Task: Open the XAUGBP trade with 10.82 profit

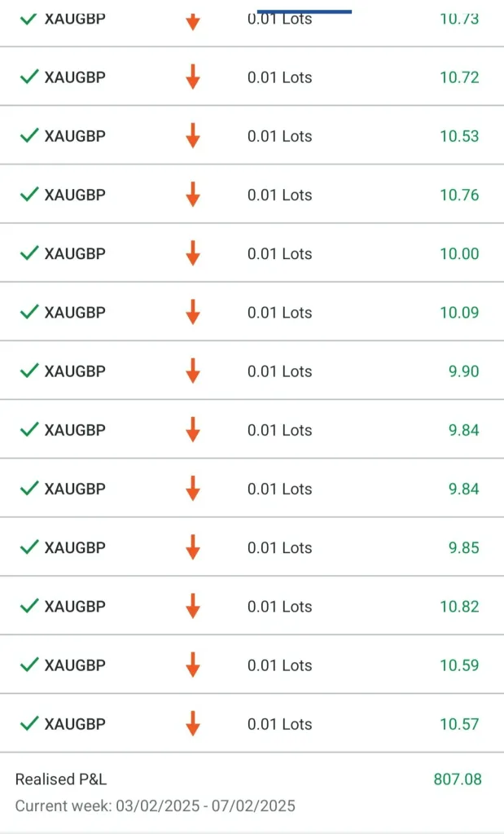Action: [75, 607]
